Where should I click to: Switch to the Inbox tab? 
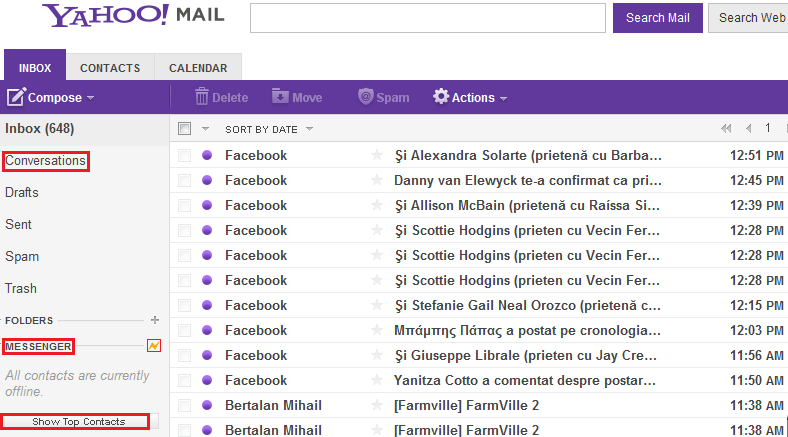(x=35, y=67)
